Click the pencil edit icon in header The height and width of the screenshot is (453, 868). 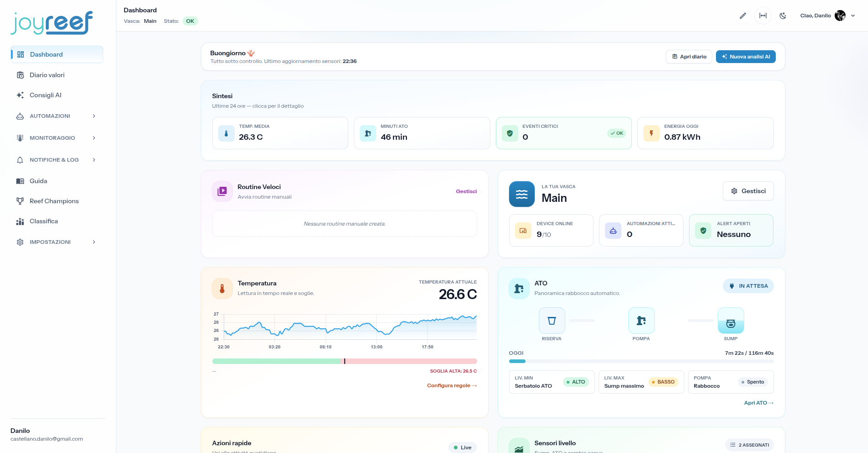743,16
